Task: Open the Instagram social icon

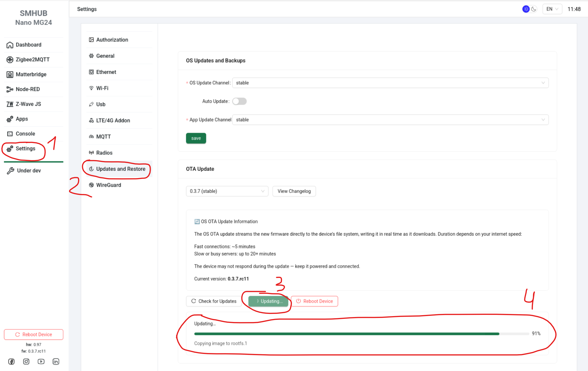Action: click(x=26, y=361)
